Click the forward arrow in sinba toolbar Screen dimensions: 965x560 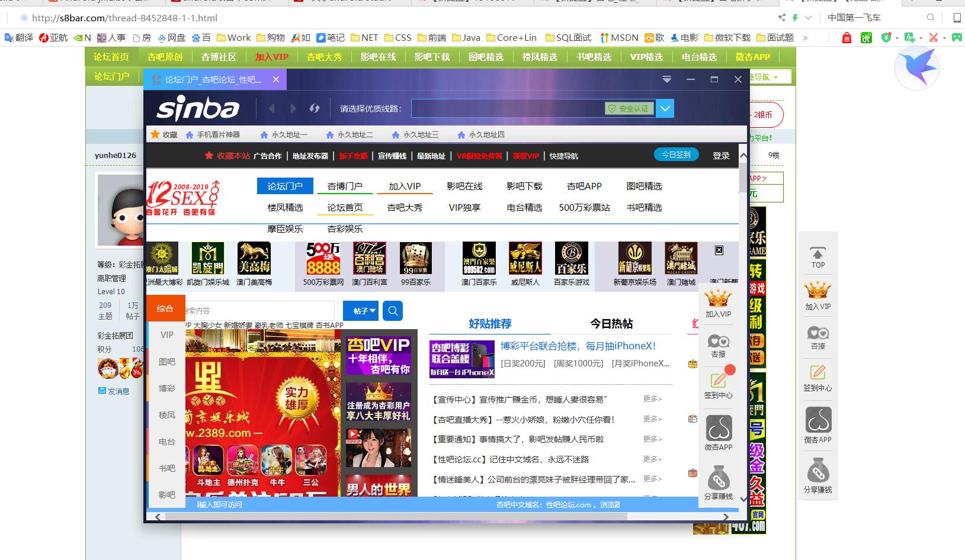[293, 108]
